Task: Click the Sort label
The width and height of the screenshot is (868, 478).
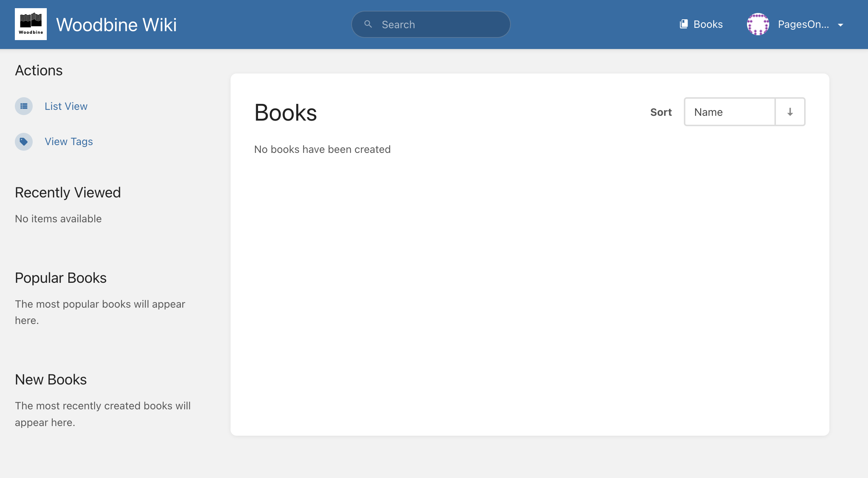Action: point(661,112)
